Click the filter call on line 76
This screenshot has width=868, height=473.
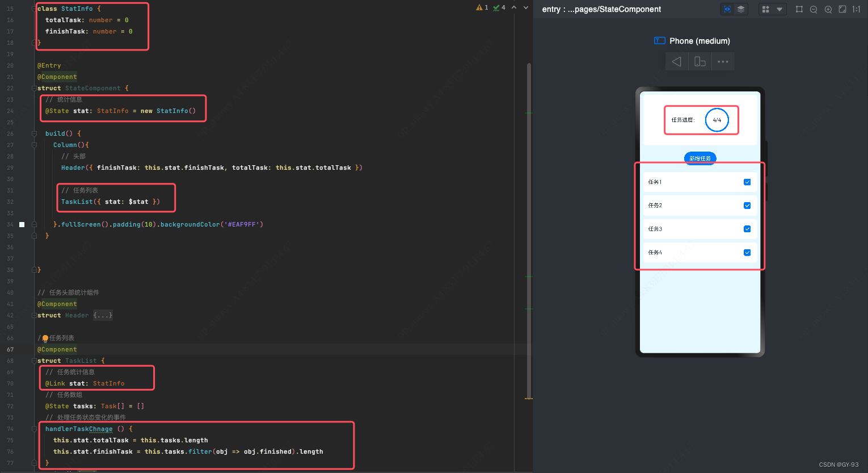[200, 451]
